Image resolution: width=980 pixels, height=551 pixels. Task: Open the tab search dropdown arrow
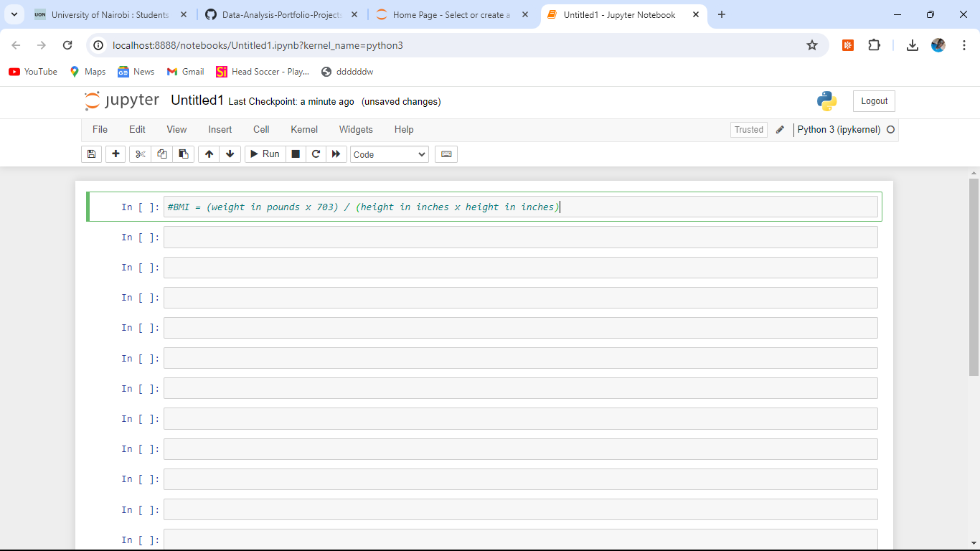click(x=14, y=14)
